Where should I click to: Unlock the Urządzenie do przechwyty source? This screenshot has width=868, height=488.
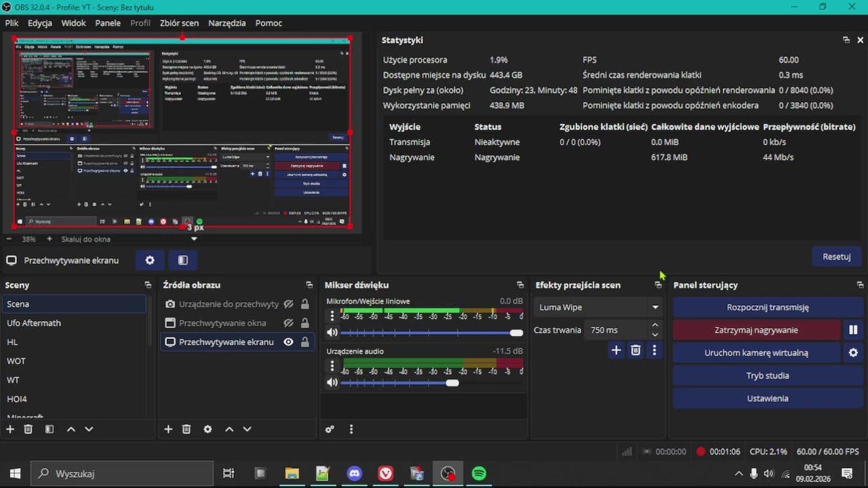pyautogui.click(x=304, y=304)
